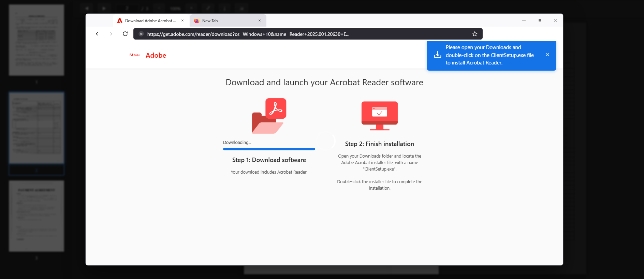Click 'Download and launch your Acrobat Reader software' title
This screenshot has width=644, height=279.
click(324, 83)
